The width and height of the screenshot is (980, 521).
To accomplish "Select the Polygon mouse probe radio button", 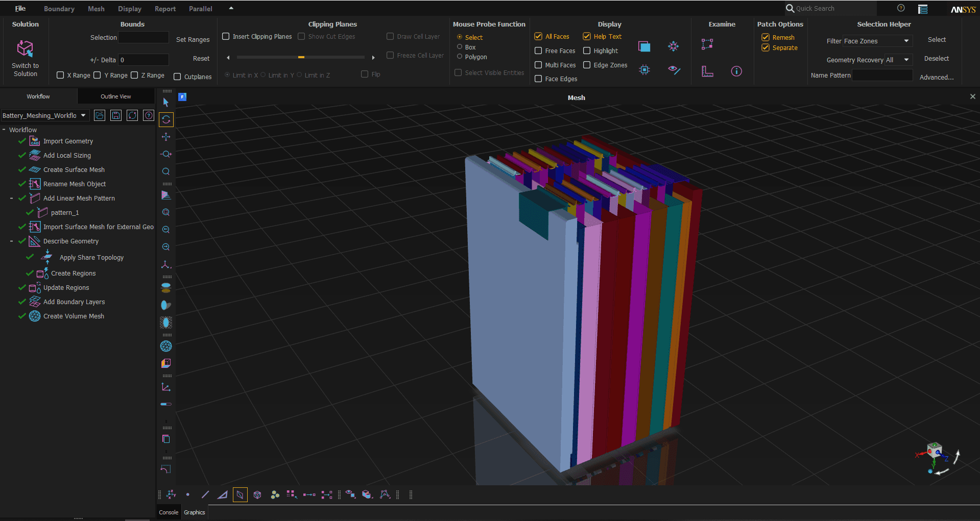I will (460, 57).
